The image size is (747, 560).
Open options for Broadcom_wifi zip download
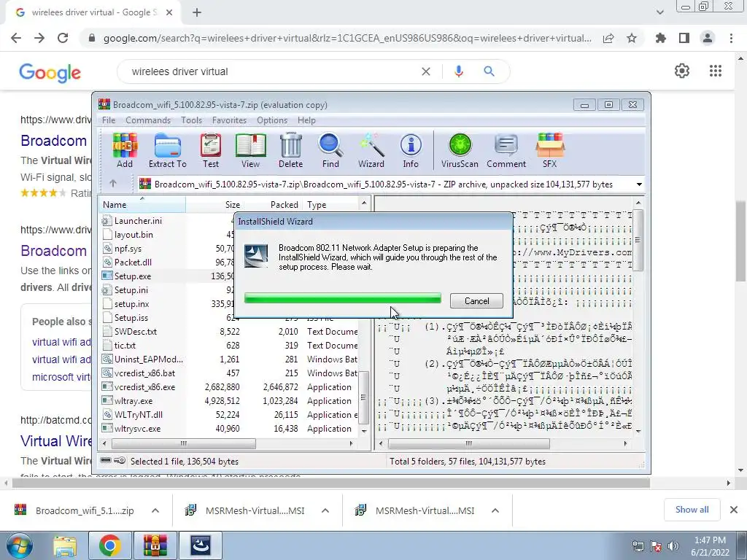(x=155, y=510)
